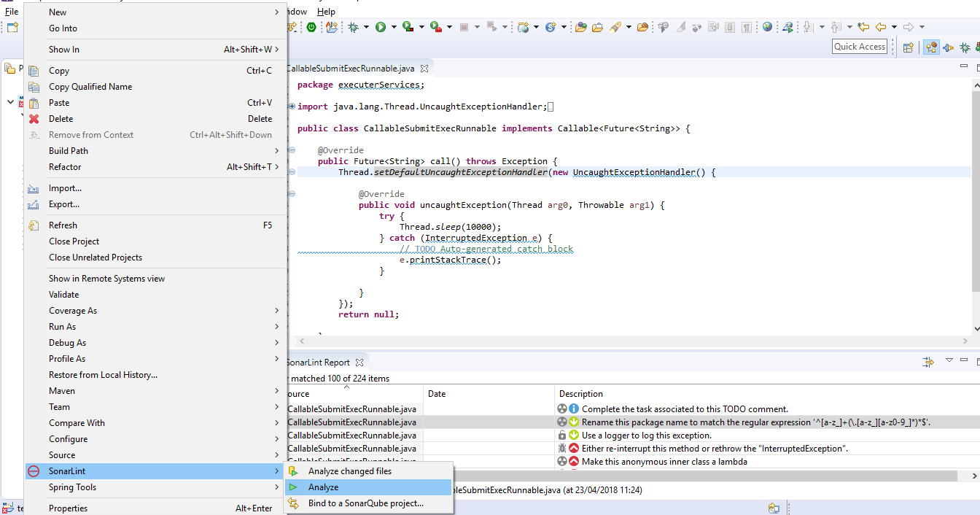Viewport: 980px width, 515px height.
Task: Select the SonarLint Report tab
Action: (x=318, y=363)
